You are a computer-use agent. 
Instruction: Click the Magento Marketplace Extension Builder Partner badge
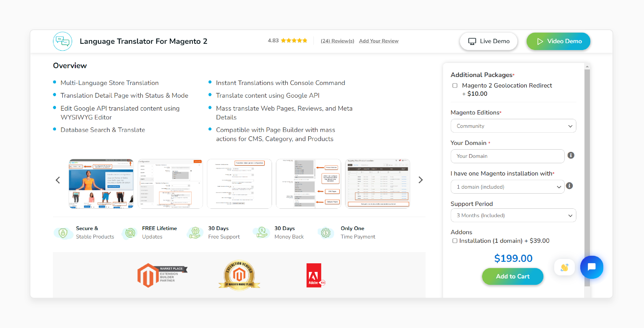click(162, 275)
